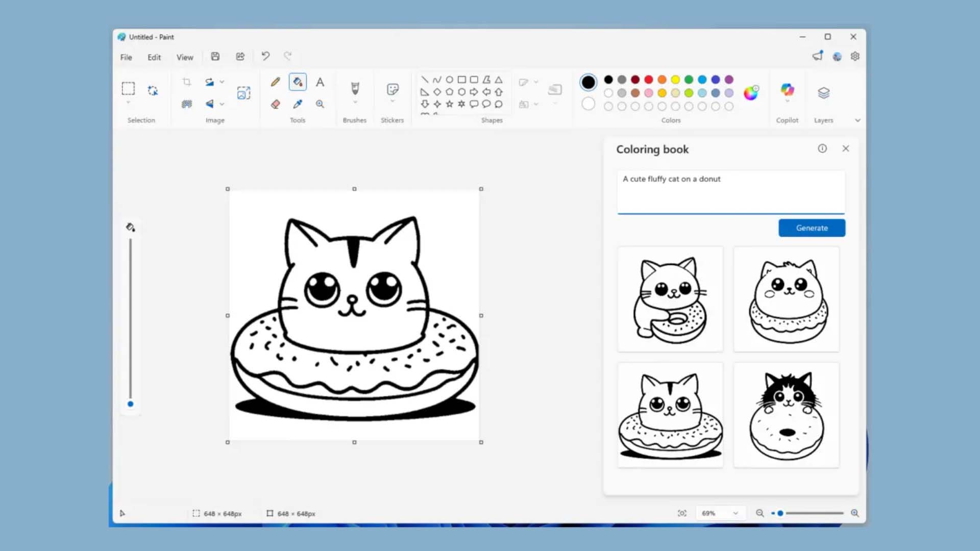The image size is (980, 551).
Task: Open the File menu
Action: tap(126, 57)
